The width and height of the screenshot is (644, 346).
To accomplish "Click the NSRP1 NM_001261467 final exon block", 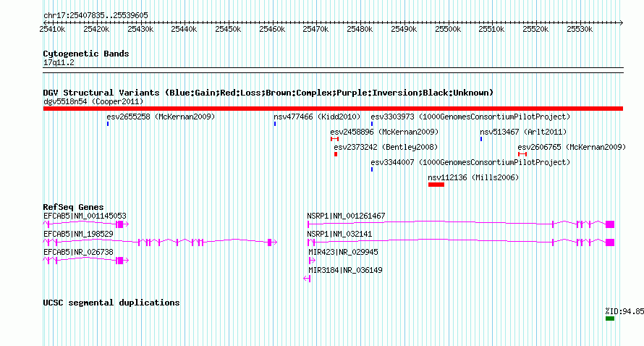I will coord(610,224).
